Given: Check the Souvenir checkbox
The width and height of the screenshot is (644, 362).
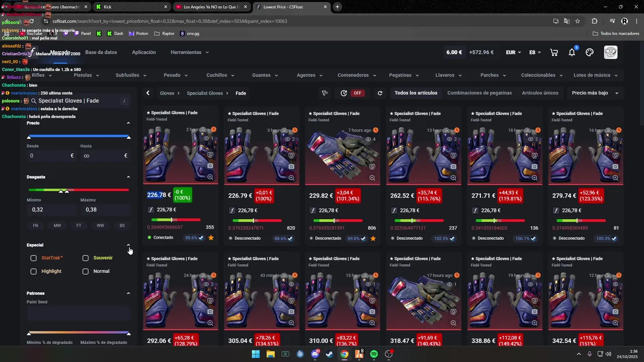Looking at the screenshot, I should click(x=86, y=258).
